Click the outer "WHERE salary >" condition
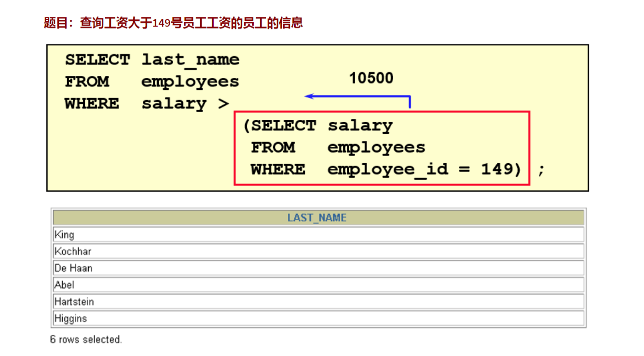Image resolution: width=644 pixels, height=356 pixels. pyautogui.click(x=147, y=104)
